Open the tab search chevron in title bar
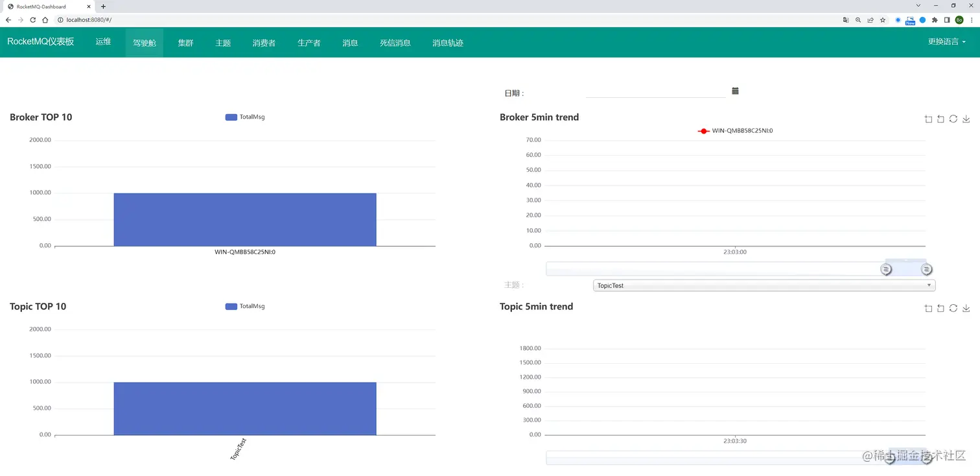Image resolution: width=980 pixels, height=476 pixels. 918,5
